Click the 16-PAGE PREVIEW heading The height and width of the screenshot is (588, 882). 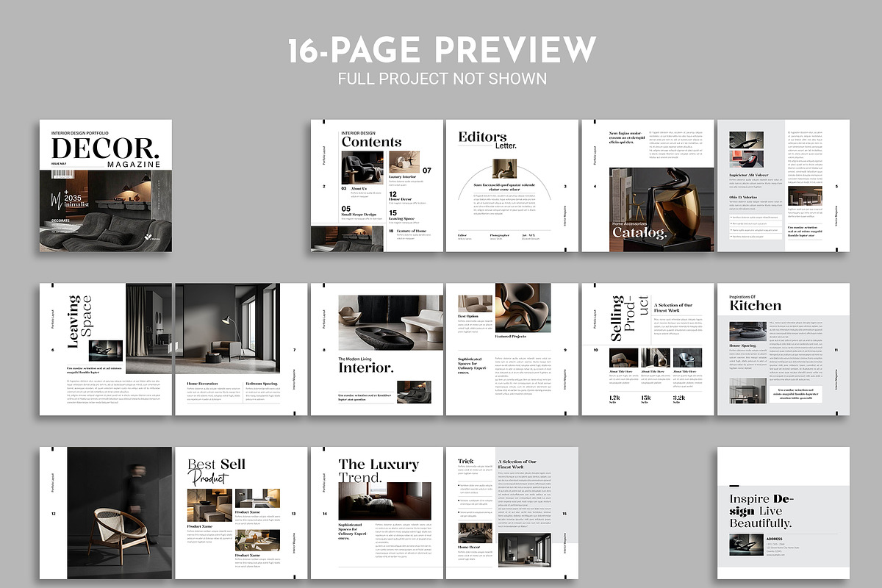tap(441, 49)
